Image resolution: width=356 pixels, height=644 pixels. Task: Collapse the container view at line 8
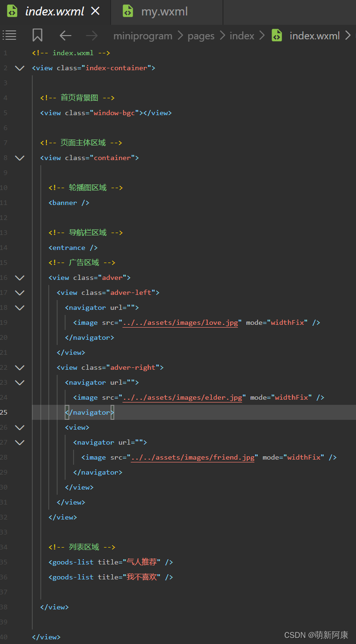pos(20,158)
